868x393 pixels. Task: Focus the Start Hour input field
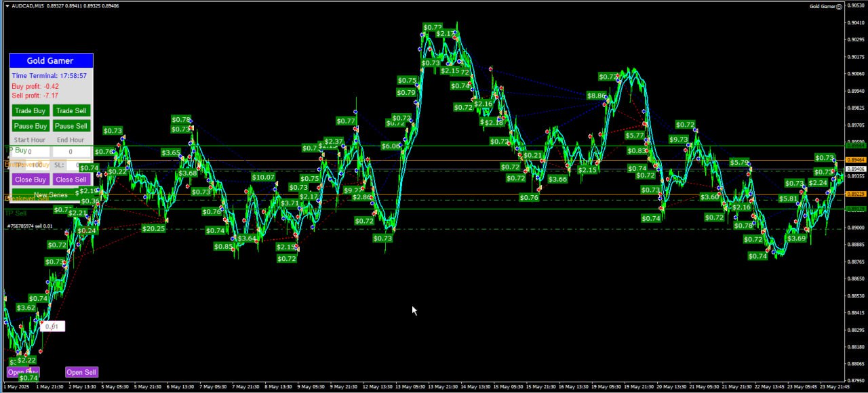[x=31, y=152]
